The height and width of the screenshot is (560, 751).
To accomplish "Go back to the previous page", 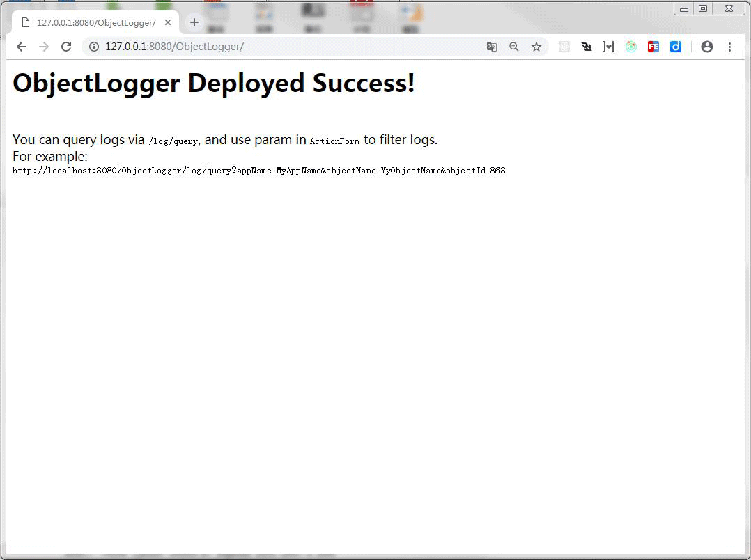I will tap(21, 47).
